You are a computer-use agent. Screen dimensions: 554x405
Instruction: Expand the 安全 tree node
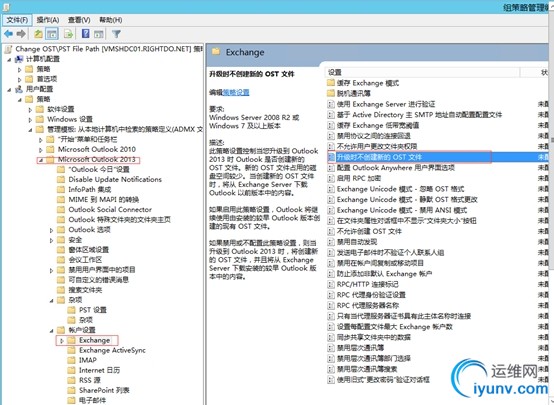tap(52, 240)
